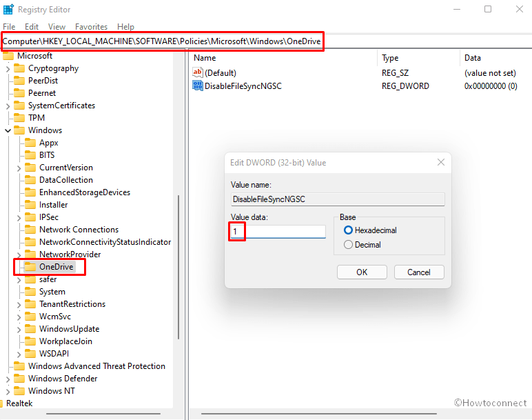Click the TenantRestrictions folder icon

[x=30, y=304]
